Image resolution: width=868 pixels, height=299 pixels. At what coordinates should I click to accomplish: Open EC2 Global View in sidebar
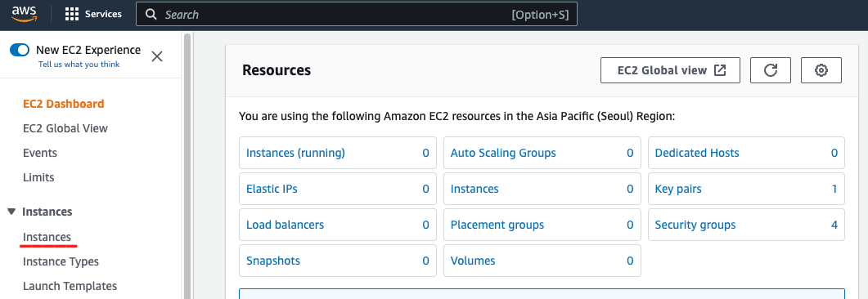(x=65, y=128)
